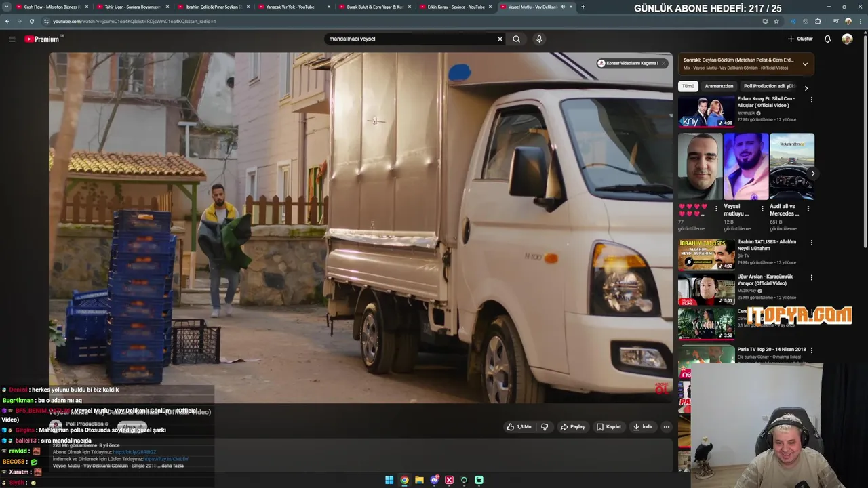Select the Aramanızdan filter chip
Viewport: 868px width, 488px height.
[x=719, y=86]
